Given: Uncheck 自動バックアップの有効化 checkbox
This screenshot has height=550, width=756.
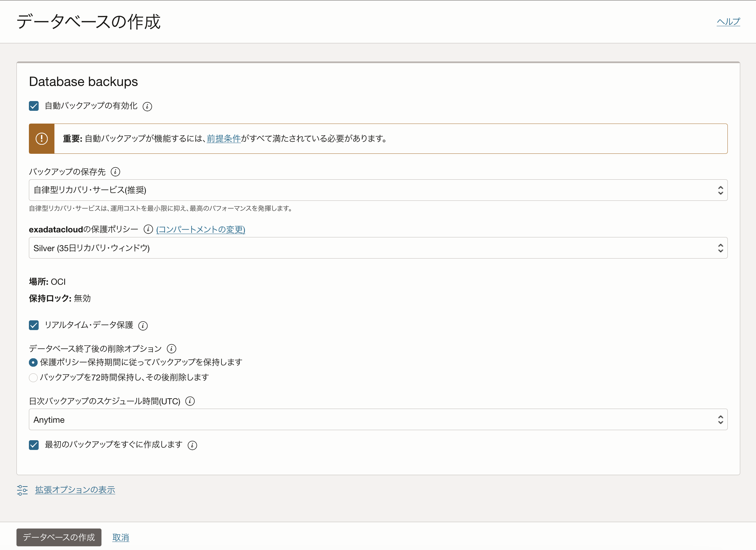Looking at the screenshot, I should pyautogui.click(x=34, y=106).
